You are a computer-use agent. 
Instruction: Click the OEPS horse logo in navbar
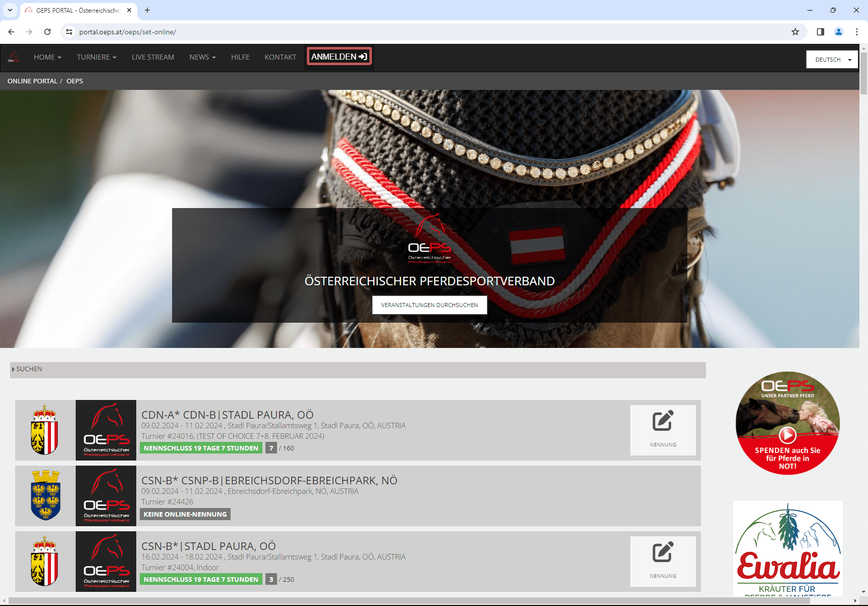(x=14, y=57)
